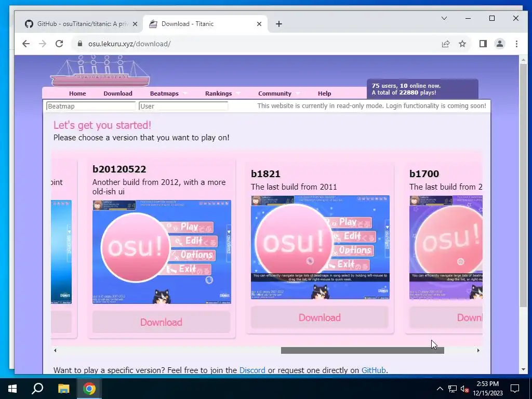Click the Beatmap search field
This screenshot has width=532, height=399.
click(x=91, y=106)
